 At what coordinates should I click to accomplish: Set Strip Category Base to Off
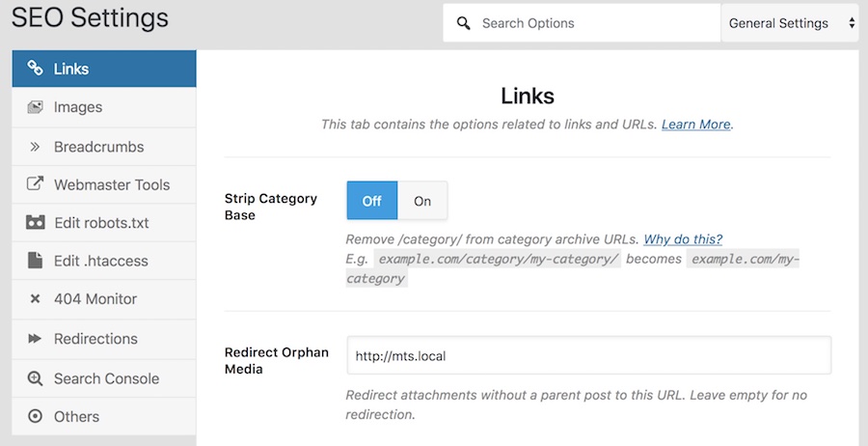(x=372, y=201)
